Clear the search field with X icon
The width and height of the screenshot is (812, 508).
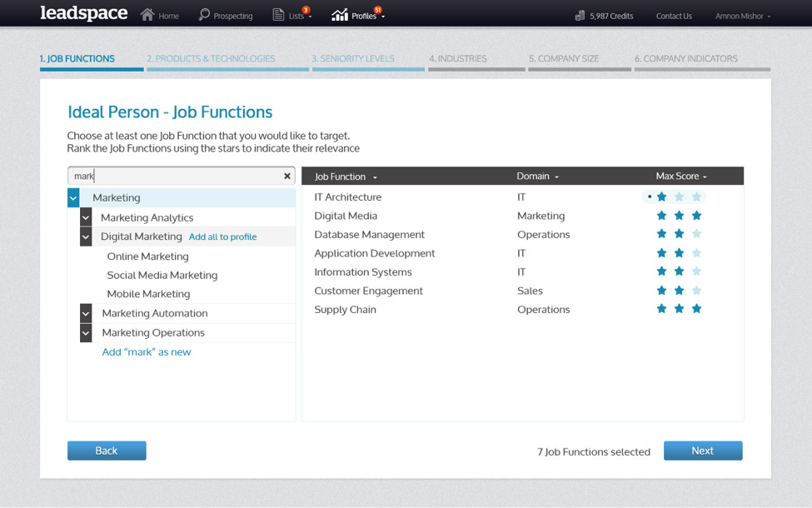point(287,177)
